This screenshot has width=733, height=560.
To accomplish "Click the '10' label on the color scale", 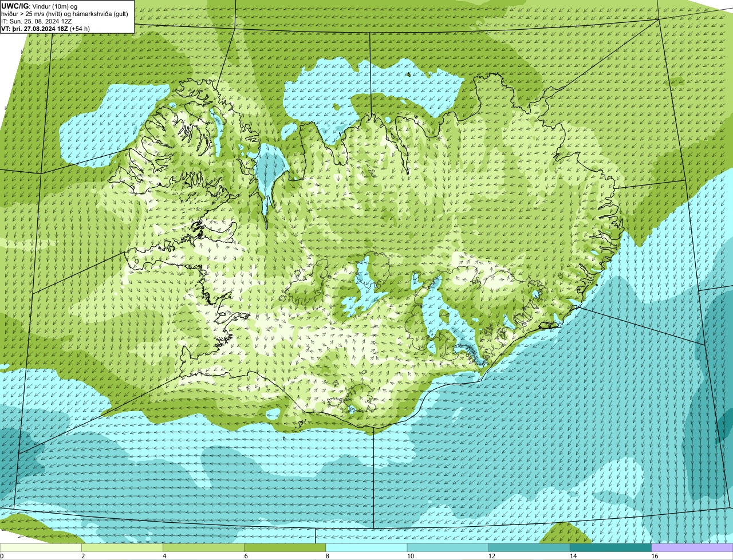I will pos(410,556).
